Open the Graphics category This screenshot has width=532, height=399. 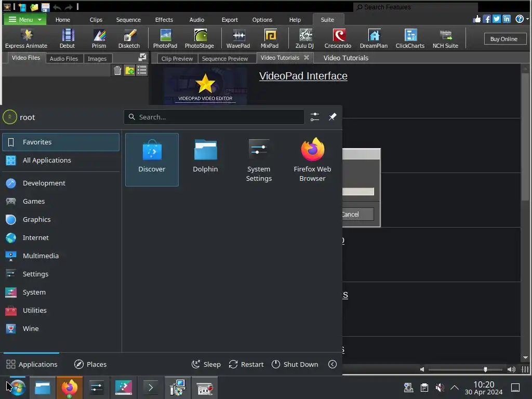point(61,220)
